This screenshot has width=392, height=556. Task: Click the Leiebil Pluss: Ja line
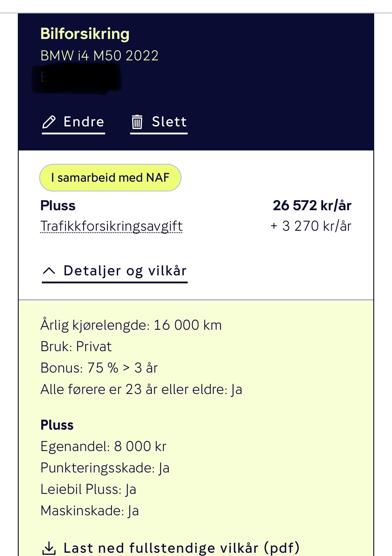88,489
